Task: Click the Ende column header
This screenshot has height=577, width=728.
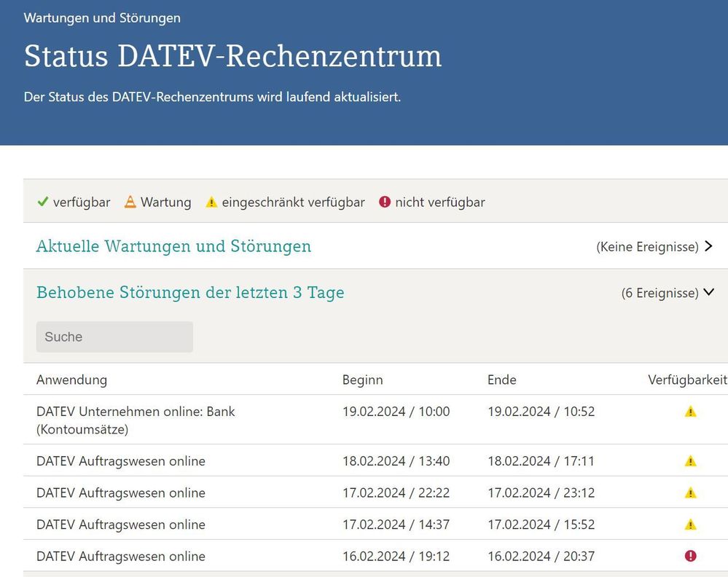Action: coord(502,380)
